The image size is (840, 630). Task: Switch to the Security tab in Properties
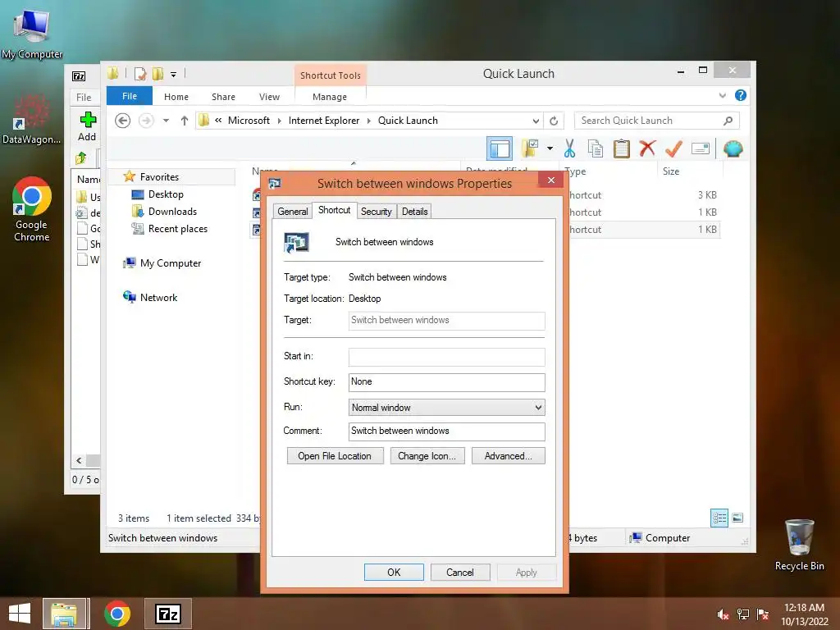(376, 211)
